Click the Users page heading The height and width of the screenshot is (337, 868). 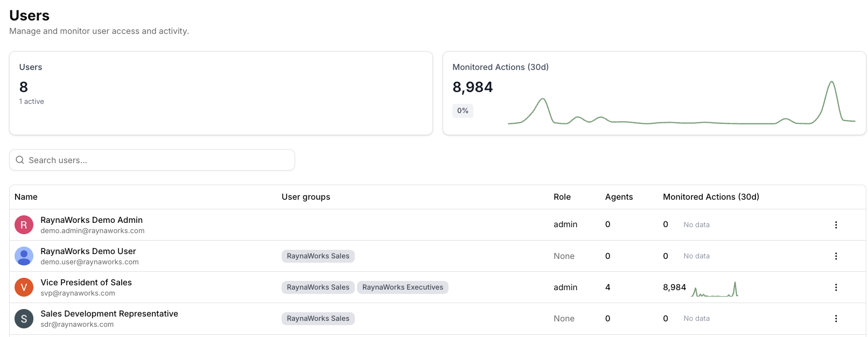coord(30,16)
